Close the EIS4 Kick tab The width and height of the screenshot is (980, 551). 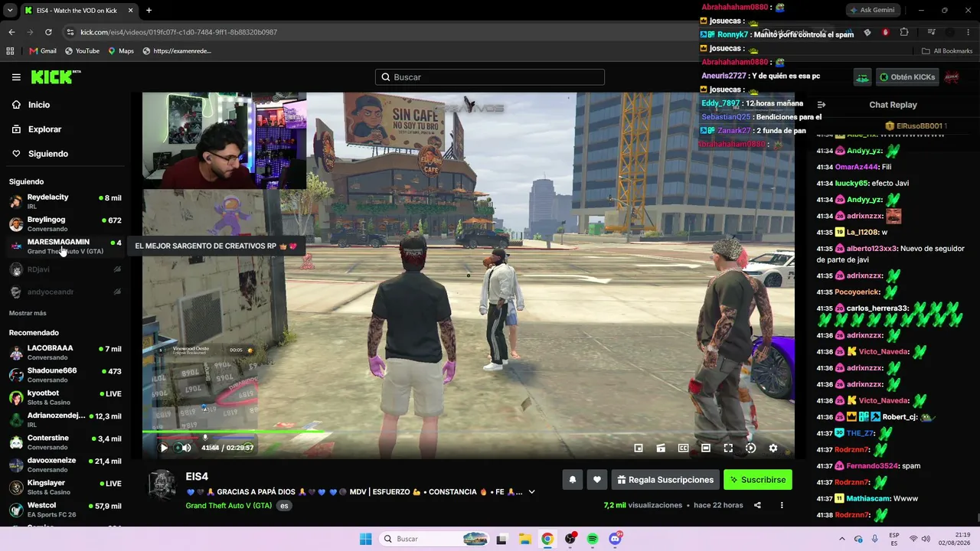(x=130, y=11)
